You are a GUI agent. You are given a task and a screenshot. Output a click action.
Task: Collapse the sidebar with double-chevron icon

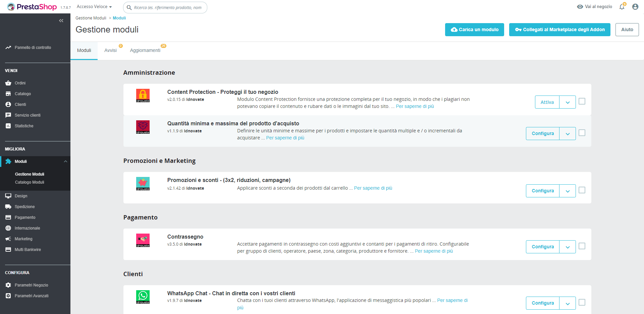click(x=61, y=21)
